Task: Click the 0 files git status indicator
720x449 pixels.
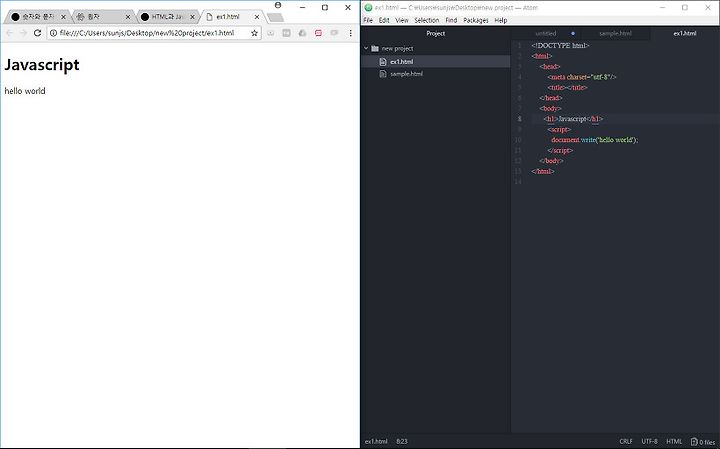Action: [703, 442]
